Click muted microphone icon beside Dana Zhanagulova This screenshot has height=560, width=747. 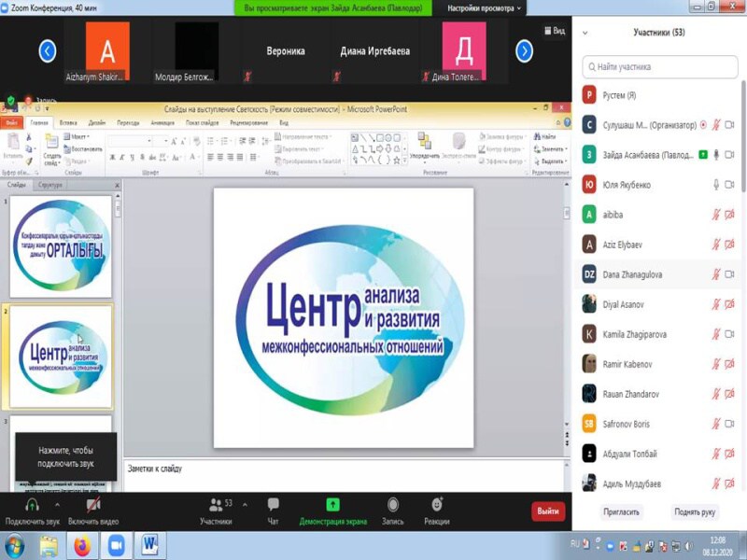[715, 274]
